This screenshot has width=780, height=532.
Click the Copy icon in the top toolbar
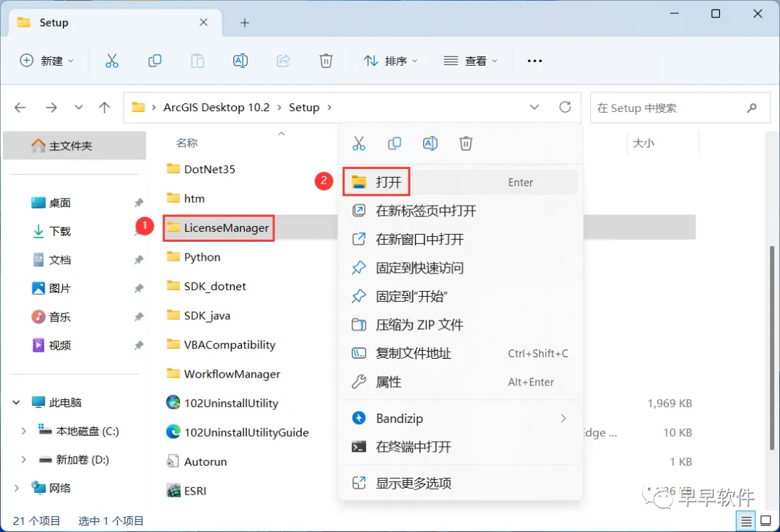(x=155, y=61)
